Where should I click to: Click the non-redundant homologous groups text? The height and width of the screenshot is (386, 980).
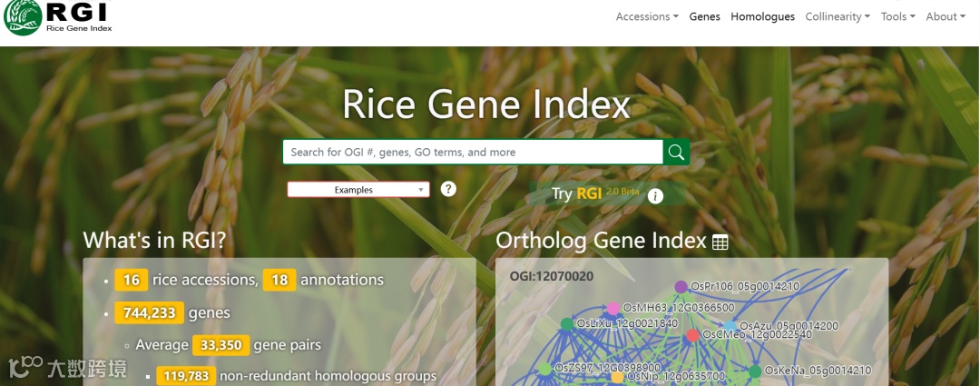click(x=328, y=376)
